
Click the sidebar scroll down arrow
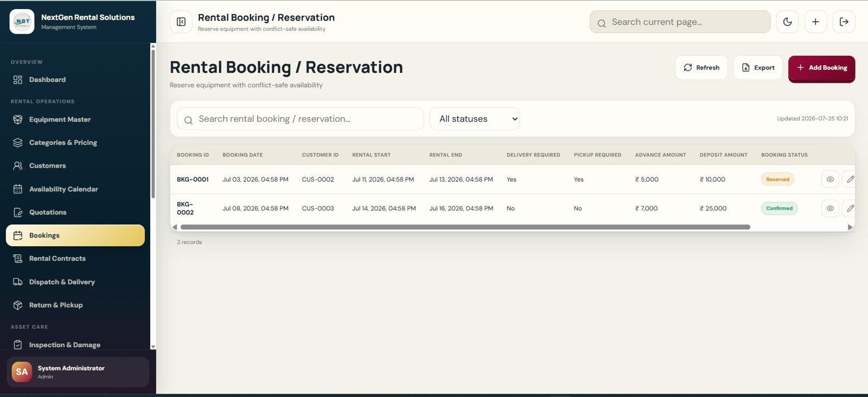click(x=153, y=347)
